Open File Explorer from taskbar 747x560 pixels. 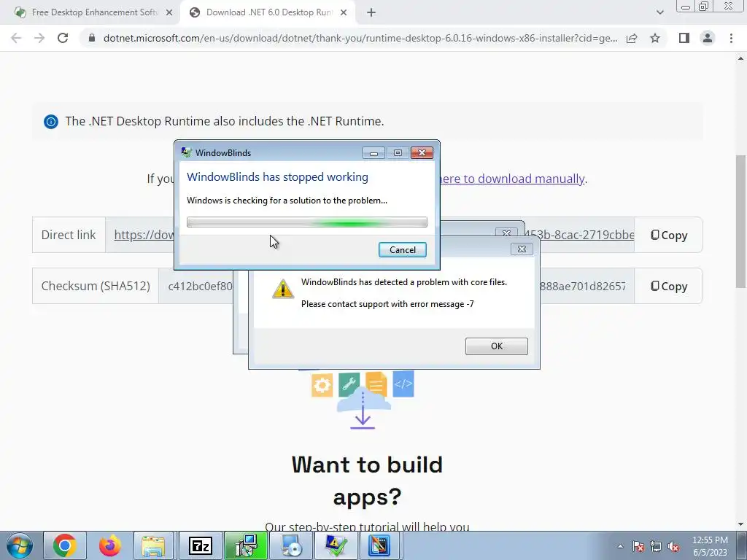point(153,545)
